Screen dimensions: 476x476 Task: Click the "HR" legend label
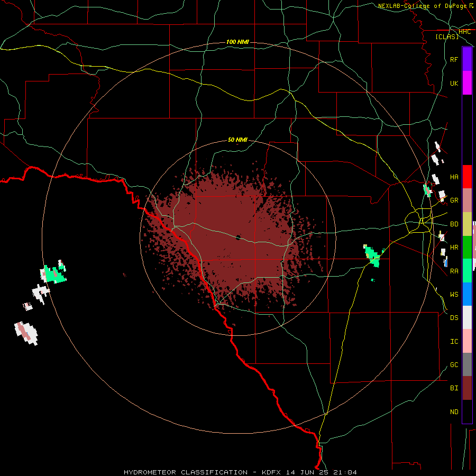tap(454, 248)
